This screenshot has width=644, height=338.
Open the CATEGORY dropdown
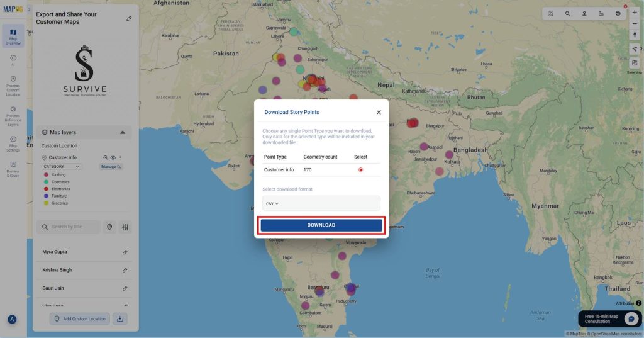62,167
